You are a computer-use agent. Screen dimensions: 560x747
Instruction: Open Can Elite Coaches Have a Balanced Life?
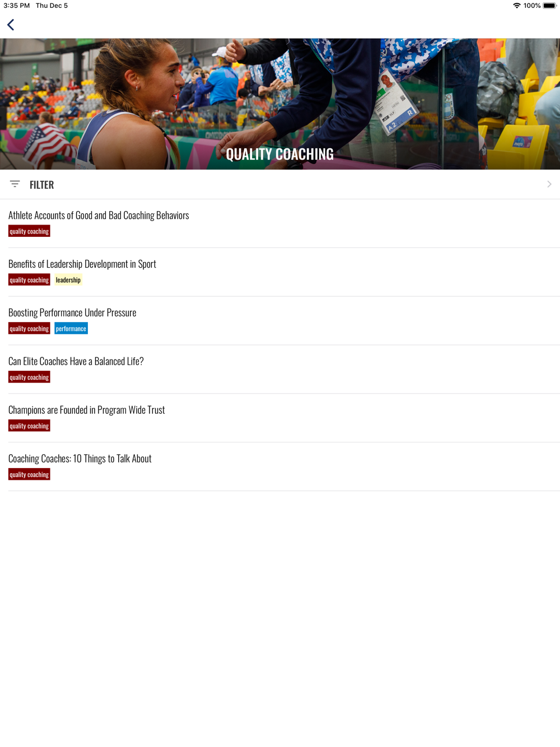point(76,362)
